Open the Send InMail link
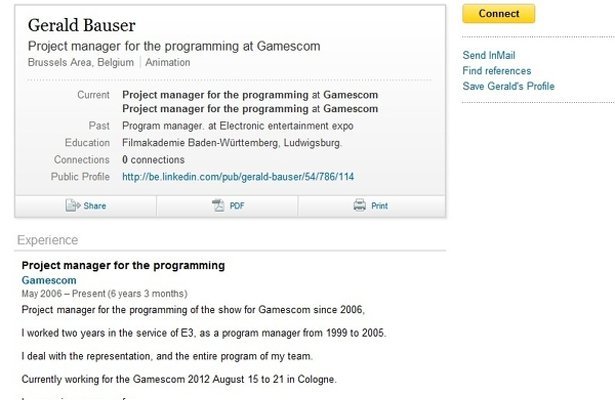 pos(489,55)
